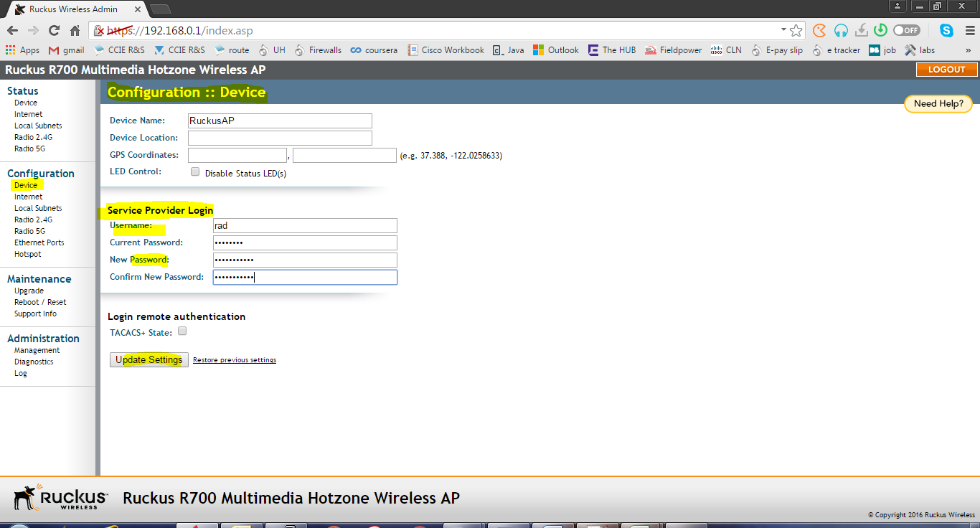Click the green download arrow extension
Image resolution: width=980 pixels, height=528 pixels.
(880, 30)
